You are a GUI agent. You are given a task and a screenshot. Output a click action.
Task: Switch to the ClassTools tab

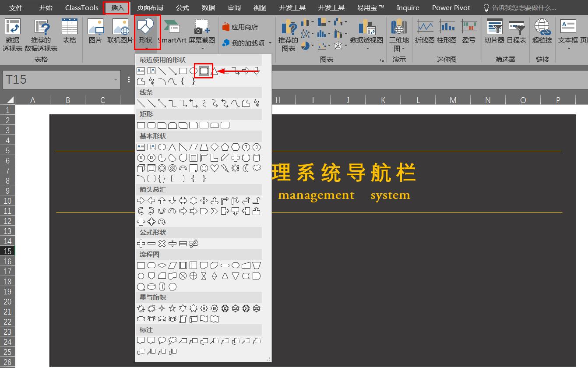(82, 8)
